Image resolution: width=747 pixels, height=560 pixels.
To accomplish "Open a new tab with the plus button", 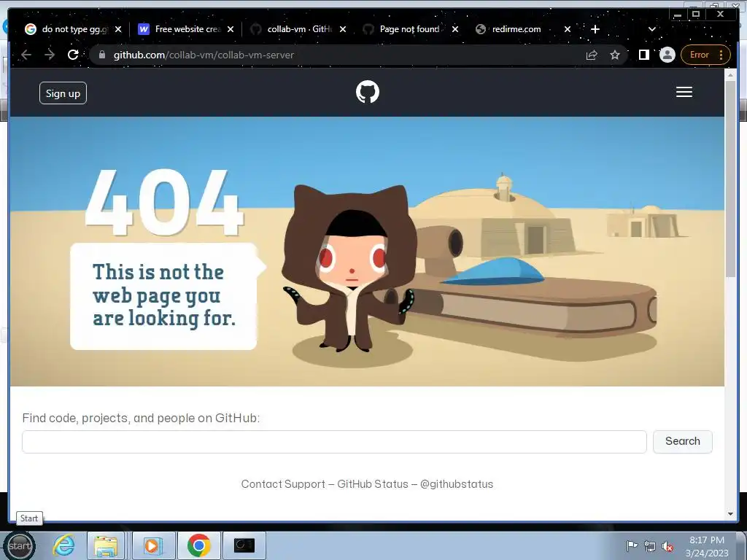I will coord(595,29).
